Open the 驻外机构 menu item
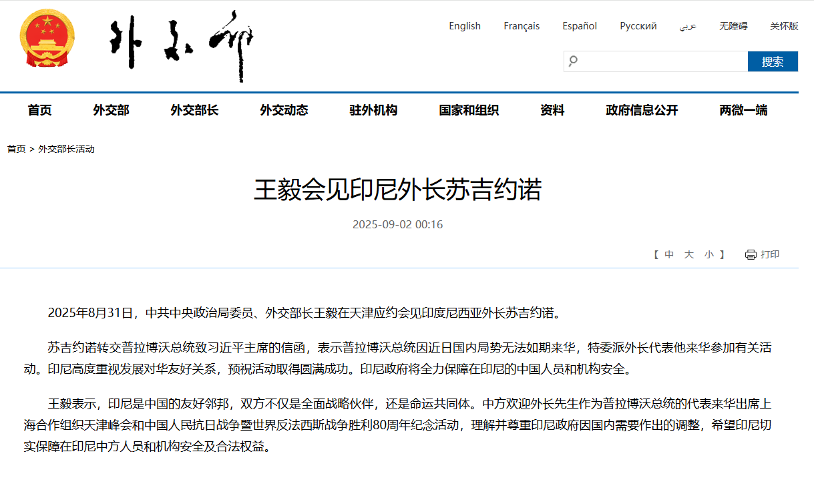814x504 pixels. point(373,111)
